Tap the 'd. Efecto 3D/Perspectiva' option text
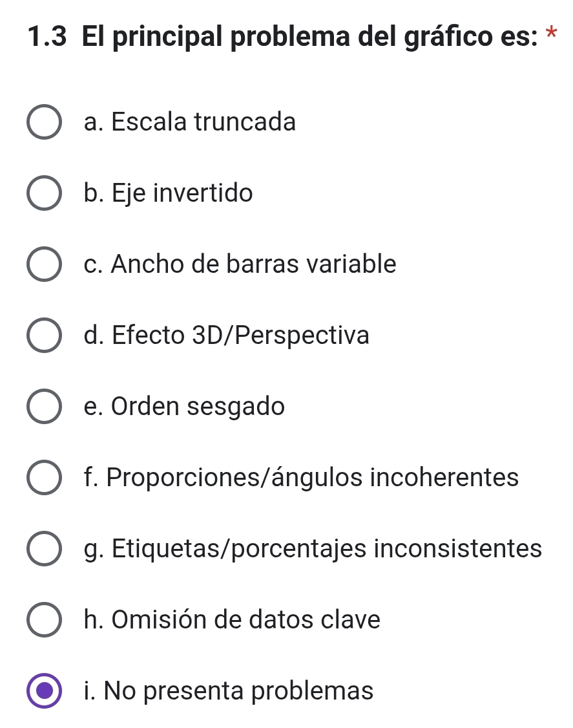573x728 pixels. click(227, 336)
